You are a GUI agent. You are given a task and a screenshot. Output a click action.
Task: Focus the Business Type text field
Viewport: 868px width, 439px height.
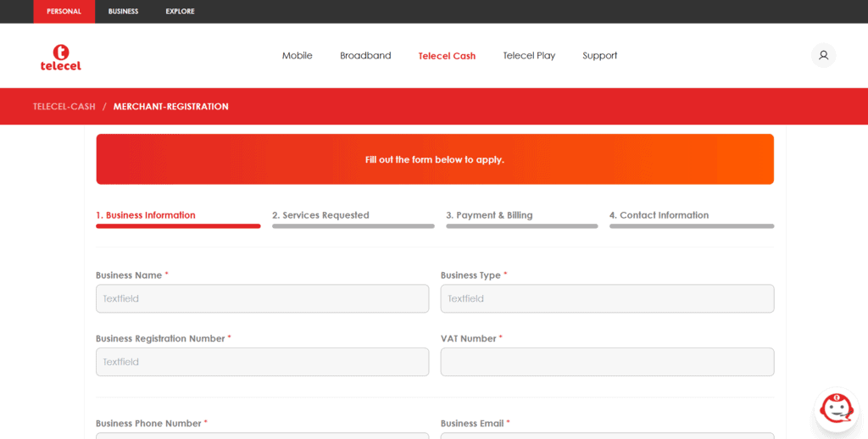point(607,298)
